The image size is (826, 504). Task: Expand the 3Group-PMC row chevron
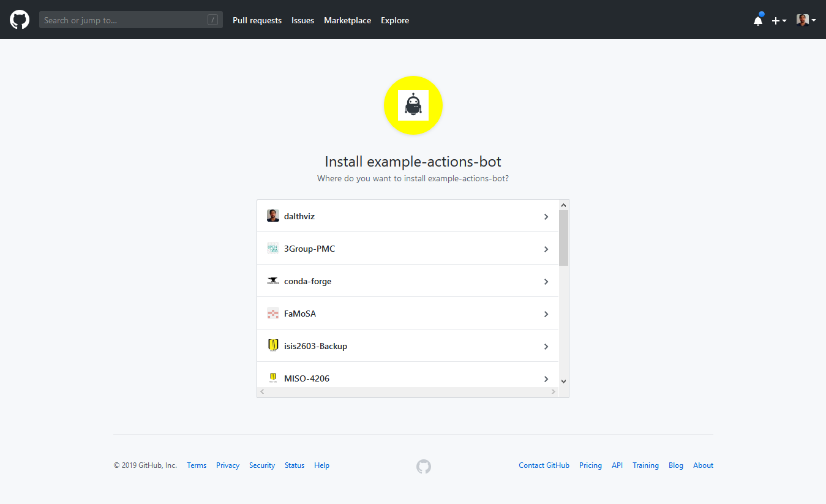[546, 249]
